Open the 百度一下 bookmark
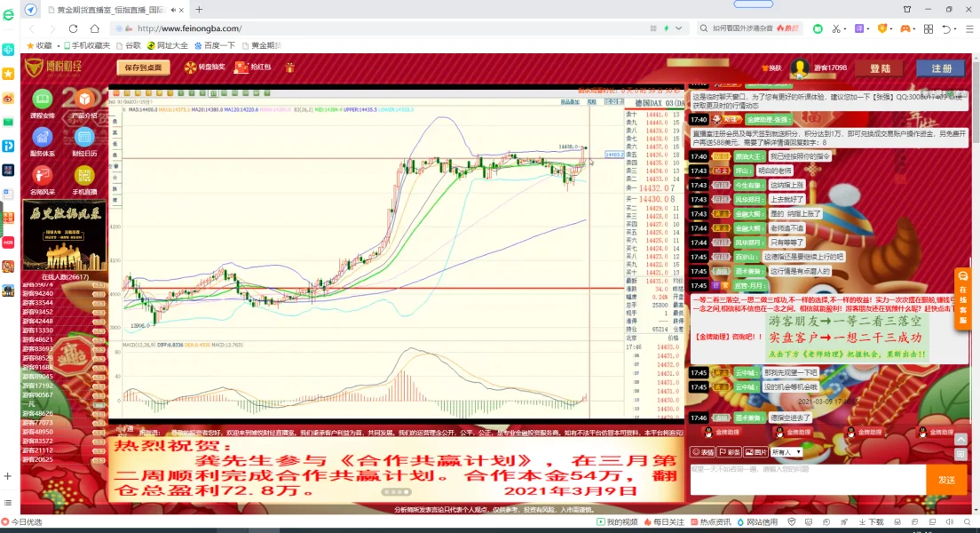This screenshot has width=980, height=533. [x=214, y=45]
